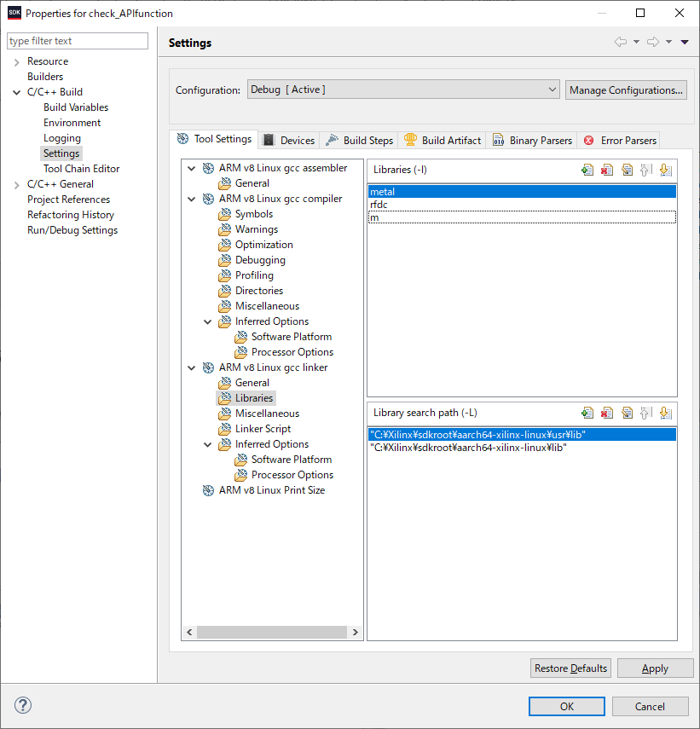Edit path in Library search path toolbar
Image resolution: width=700 pixels, height=729 pixels.
click(627, 413)
